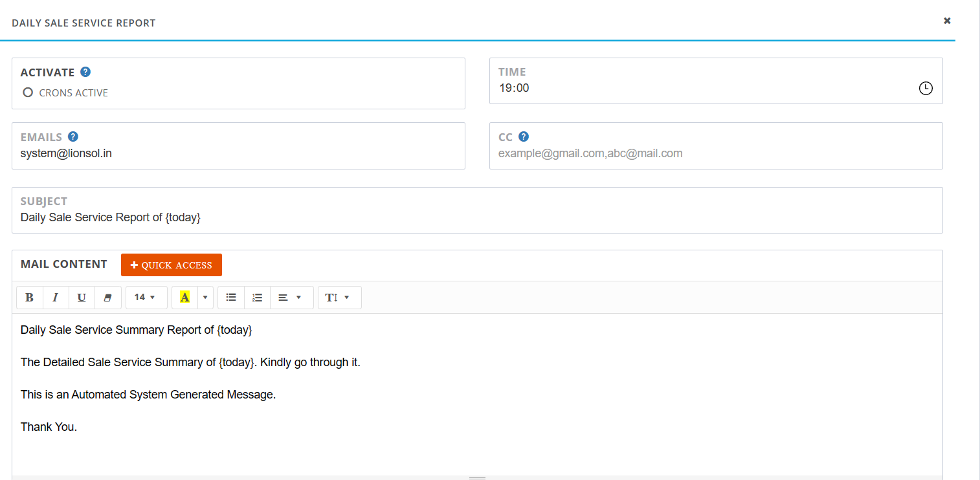
Task: Open the highlight color picker arrow
Action: (205, 298)
